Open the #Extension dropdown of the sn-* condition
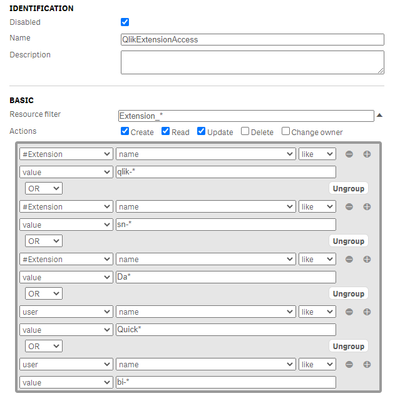400x399 pixels. click(66, 207)
